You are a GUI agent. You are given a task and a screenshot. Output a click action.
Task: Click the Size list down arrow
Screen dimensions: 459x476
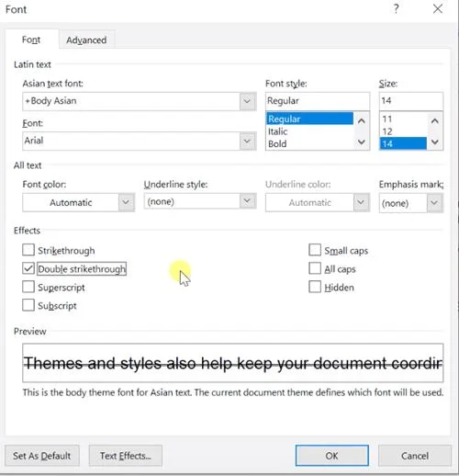(x=435, y=142)
